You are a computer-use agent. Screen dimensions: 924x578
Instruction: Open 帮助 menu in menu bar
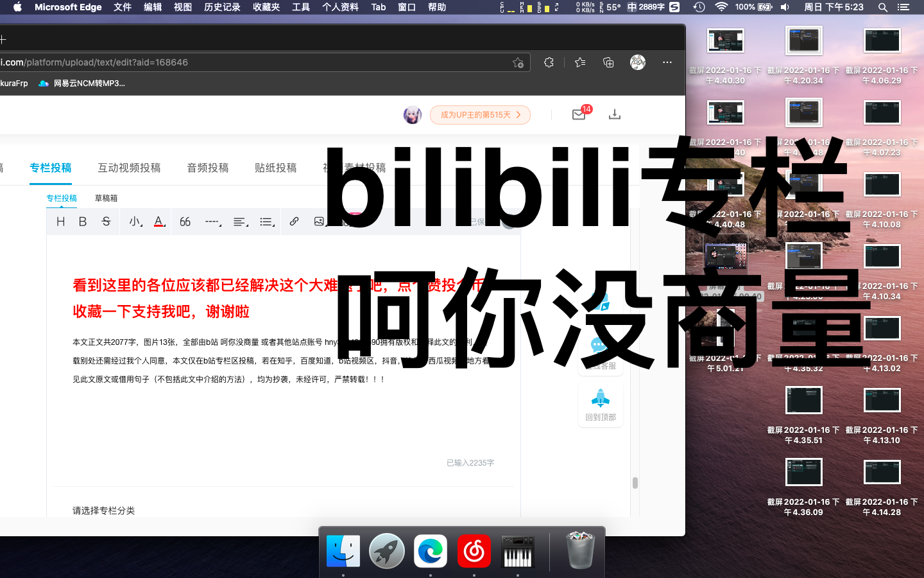click(x=437, y=7)
